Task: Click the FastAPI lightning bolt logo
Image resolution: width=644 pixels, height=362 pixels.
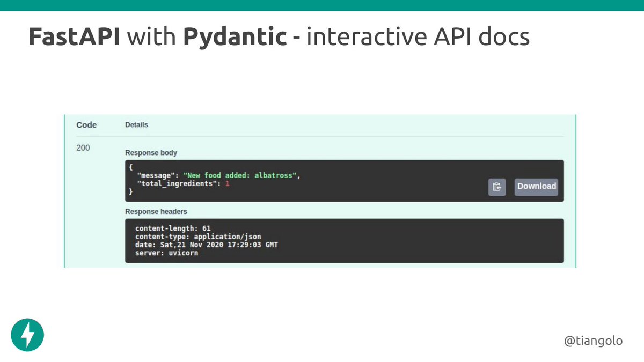Action: (x=27, y=335)
